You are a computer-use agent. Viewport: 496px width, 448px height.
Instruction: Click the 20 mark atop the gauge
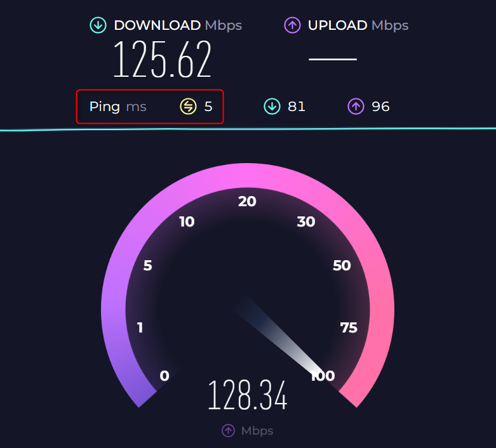(x=247, y=201)
